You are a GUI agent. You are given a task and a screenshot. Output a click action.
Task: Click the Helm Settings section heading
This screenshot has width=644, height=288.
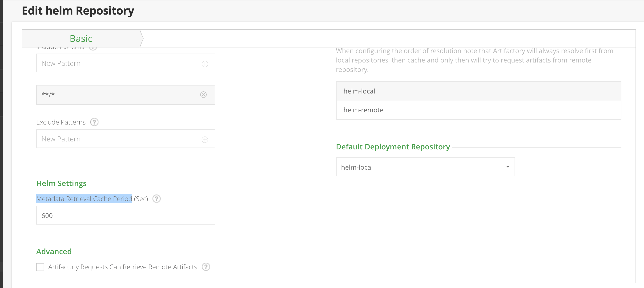pyautogui.click(x=61, y=183)
